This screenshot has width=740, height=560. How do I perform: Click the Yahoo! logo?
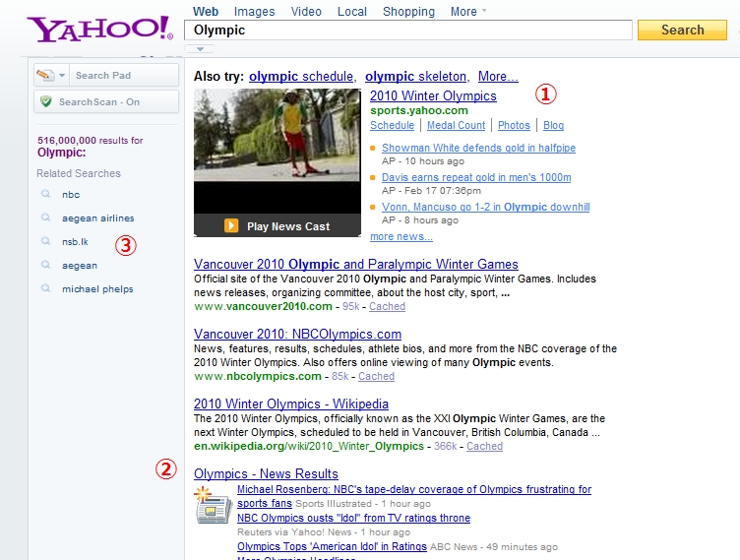pos(99,30)
